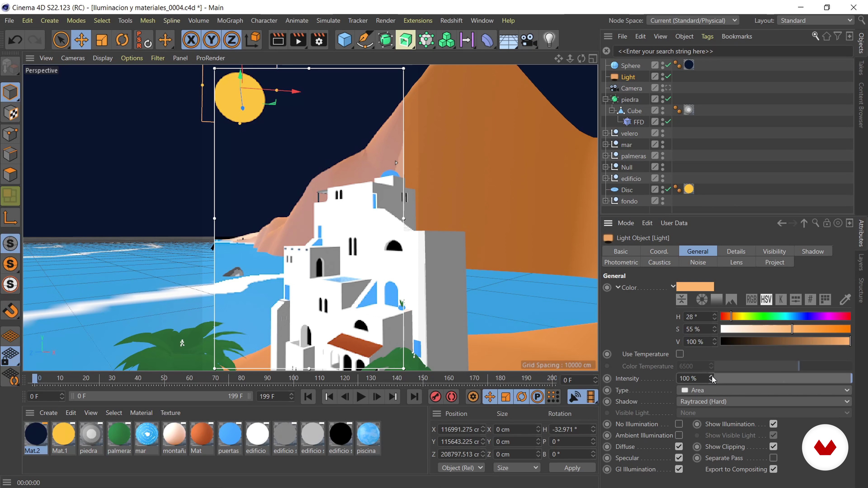Add a Light object via bulb icon

coord(549,40)
